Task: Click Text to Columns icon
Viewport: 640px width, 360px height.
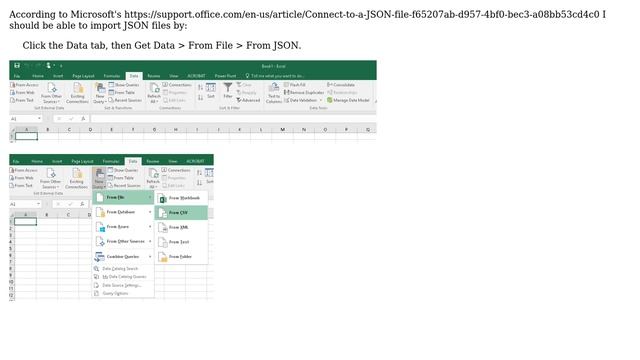Action: [273, 93]
